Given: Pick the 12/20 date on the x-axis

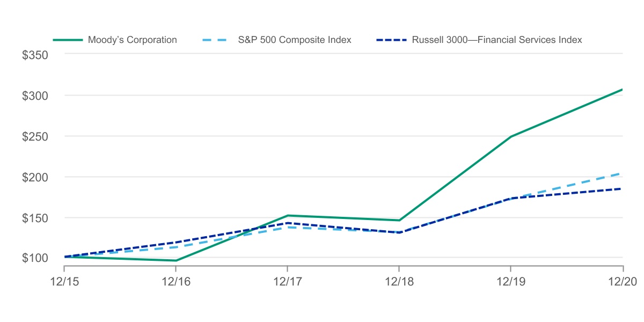Looking at the screenshot, I should click(x=622, y=281).
